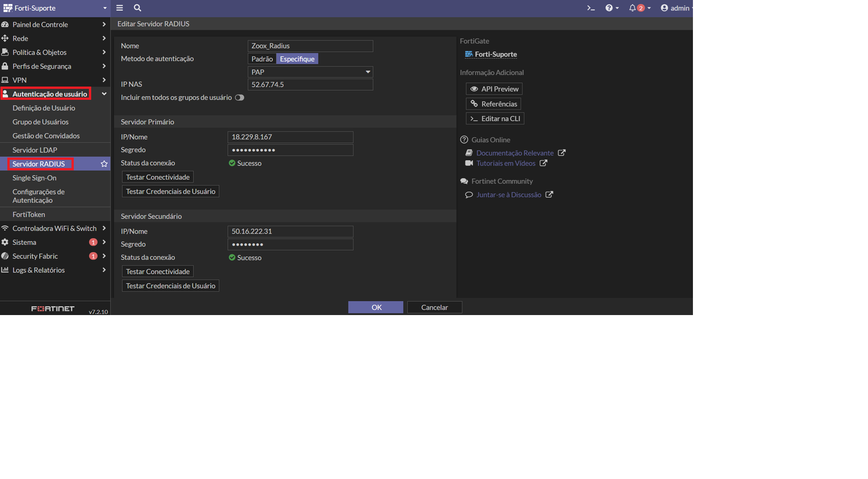Screen dimensions: 868x479
Task: Test primary server Testar Credenciais de Usuário
Action: pos(170,191)
